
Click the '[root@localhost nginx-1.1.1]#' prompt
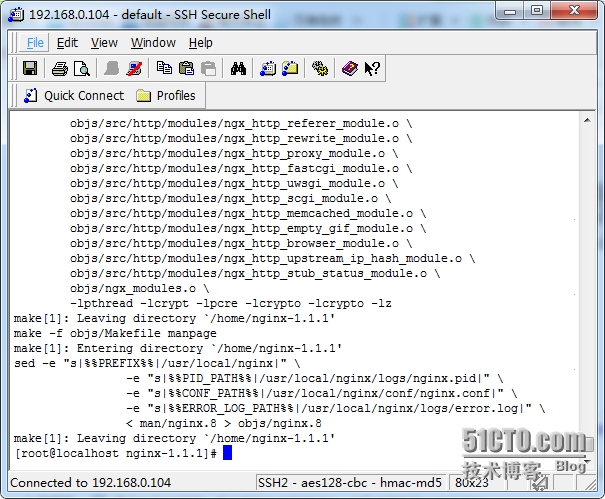coord(115,453)
